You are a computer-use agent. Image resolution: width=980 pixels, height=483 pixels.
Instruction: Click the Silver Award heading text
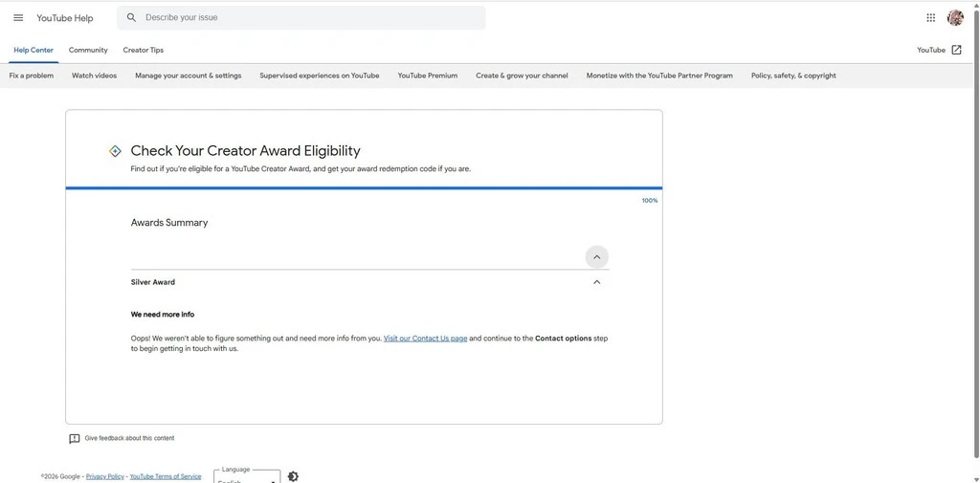pos(153,282)
